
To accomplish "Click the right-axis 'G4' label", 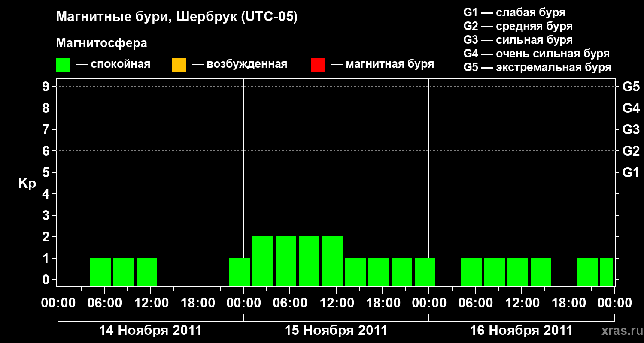I will [x=631, y=108].
